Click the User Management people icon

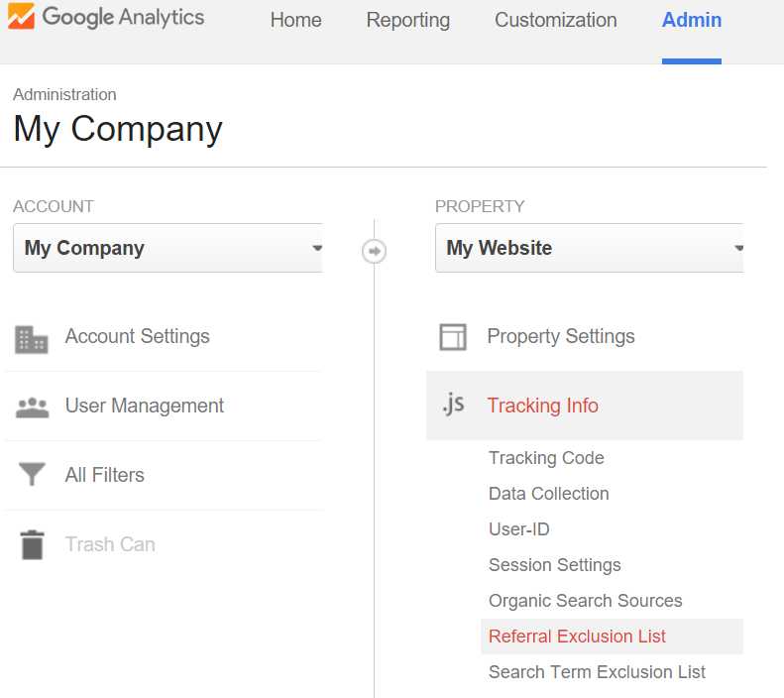tap(33, 407)
